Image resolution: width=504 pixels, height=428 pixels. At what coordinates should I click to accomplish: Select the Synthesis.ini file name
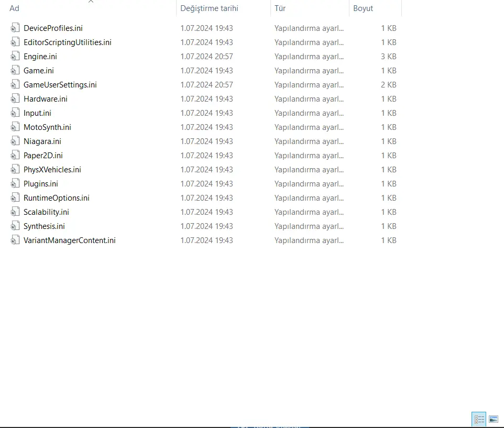(44, 226)
